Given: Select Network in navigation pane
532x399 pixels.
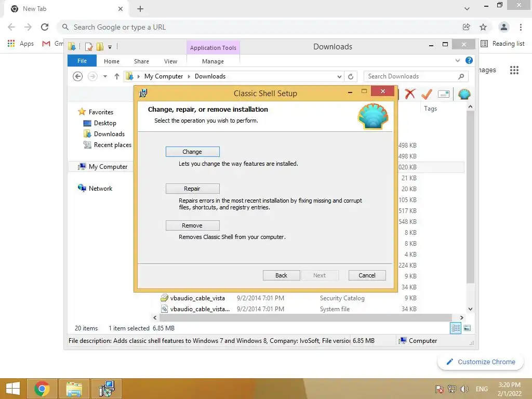Looking at the screenshot, I should click(x=100, y=188).
